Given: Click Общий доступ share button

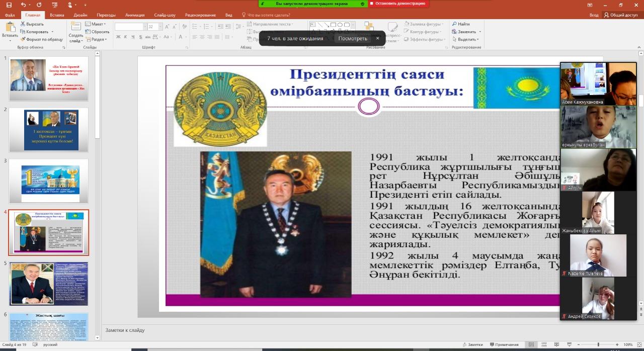Looking at the screenshot, I should [x=620, y=15].
